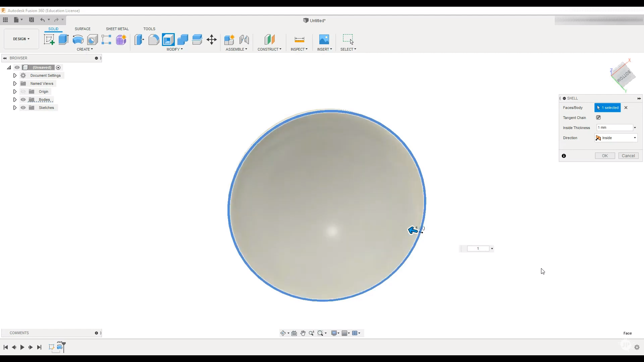Hide the Bodies folder
The width and height of the screenshot is (644, 362).
23,100
